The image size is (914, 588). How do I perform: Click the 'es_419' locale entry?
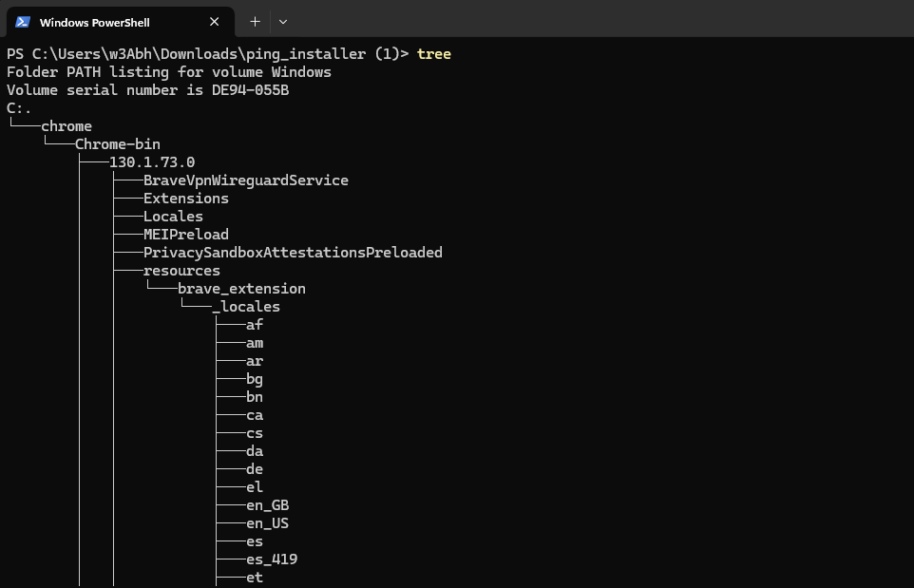272,560
